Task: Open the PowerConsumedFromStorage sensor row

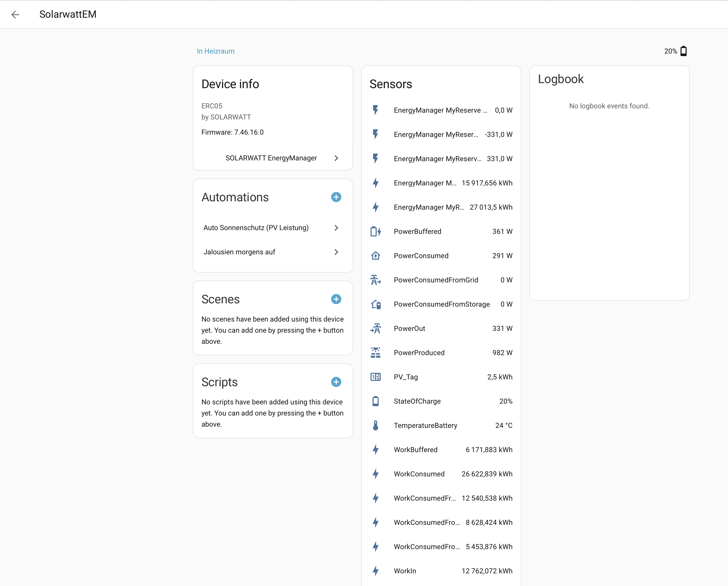Action: point(441,304)
